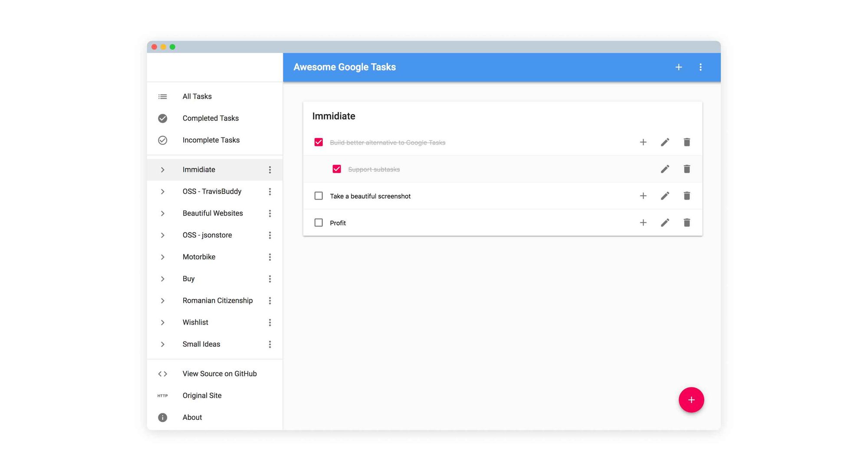This screenshot has height=472, width=868.
Task: Click the edit pencil icon for Support subtasks
Action: pyautogui.click(x=664, y=169)
